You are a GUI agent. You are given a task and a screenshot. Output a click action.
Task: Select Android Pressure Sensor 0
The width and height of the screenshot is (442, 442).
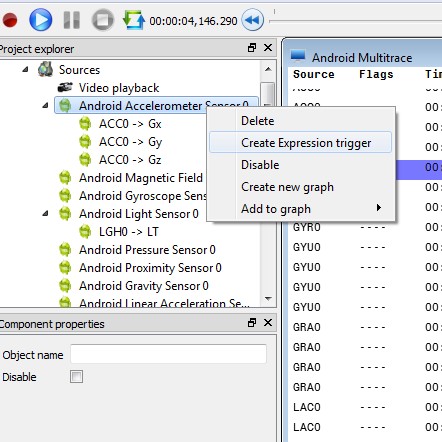[x=147, y=250]
